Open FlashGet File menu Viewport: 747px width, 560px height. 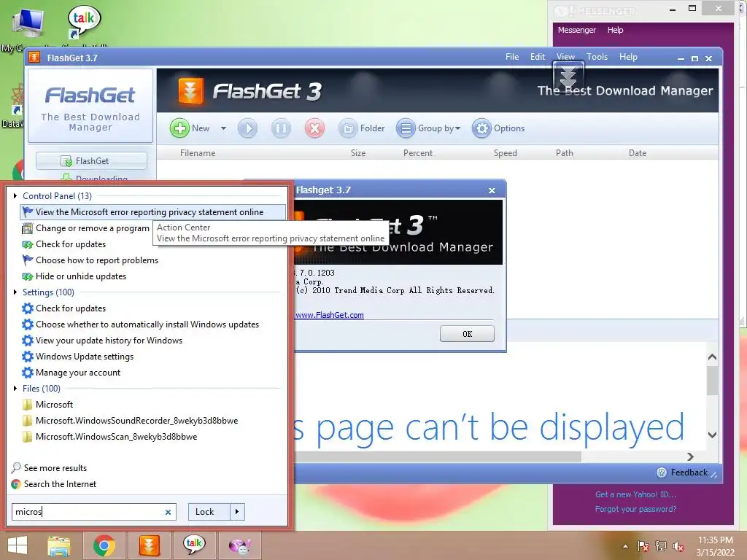coord(512,57)
